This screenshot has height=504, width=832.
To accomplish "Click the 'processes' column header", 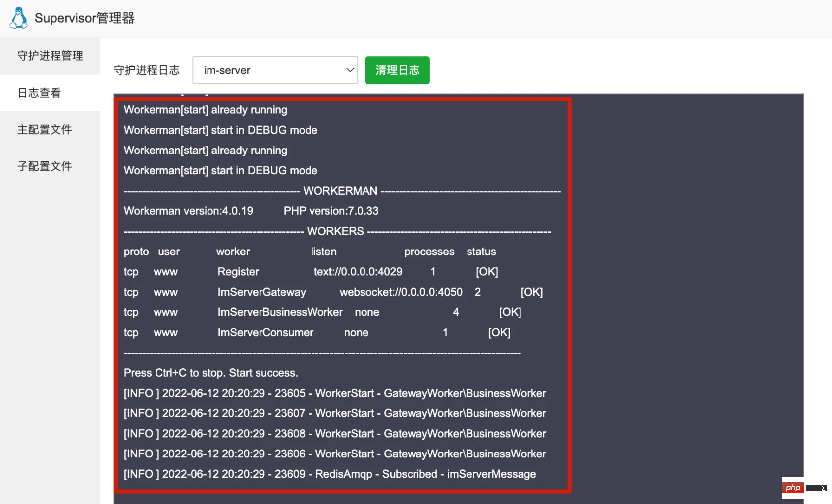I will pyautogui.click(x=429, y=252).
